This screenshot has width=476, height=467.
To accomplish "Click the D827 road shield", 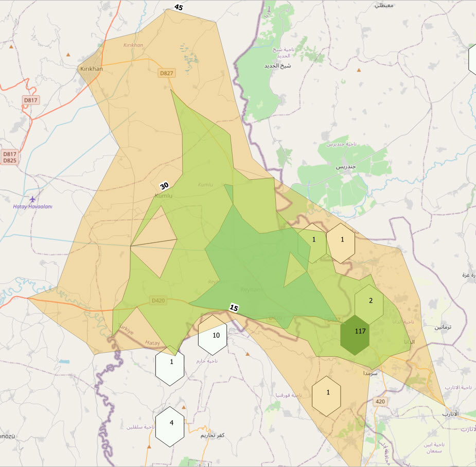I will [x=166, y=73].
